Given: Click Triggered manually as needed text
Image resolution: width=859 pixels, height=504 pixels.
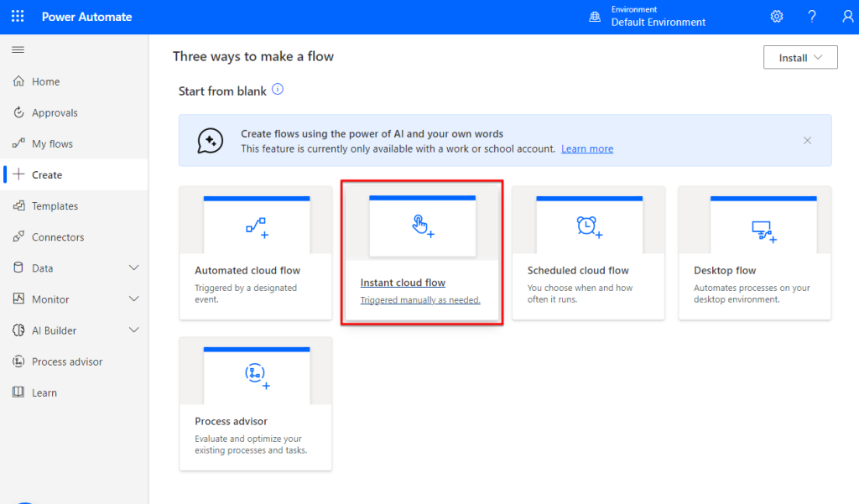Looking at the screenshot, I should (420, 300).
